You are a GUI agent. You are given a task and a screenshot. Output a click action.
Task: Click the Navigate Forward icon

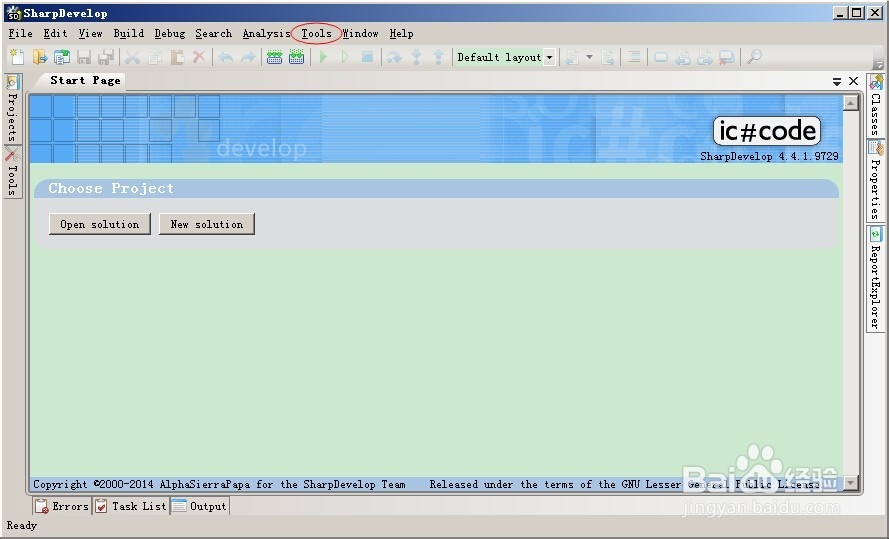coord(608,57)
